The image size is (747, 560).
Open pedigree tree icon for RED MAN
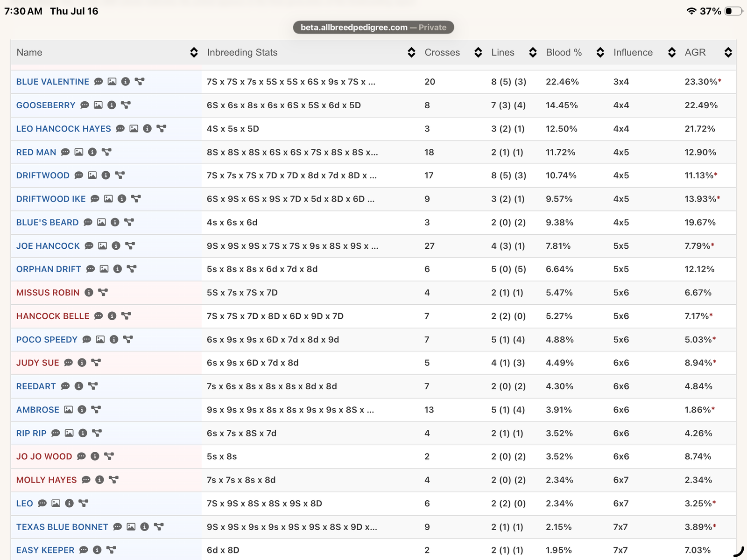point(106,152)
